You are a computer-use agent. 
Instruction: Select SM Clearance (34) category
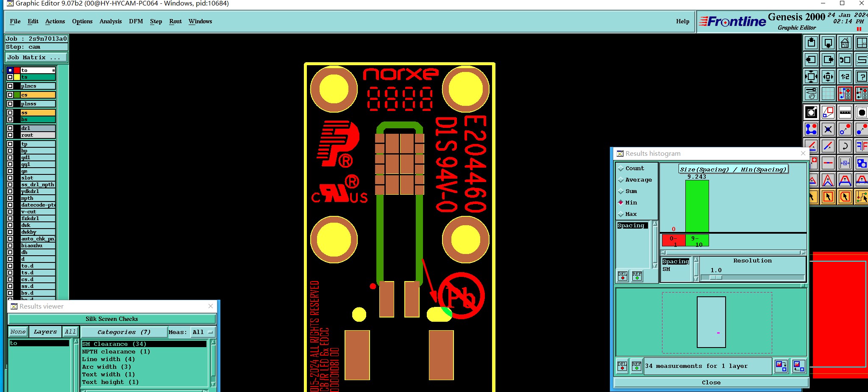point(144,344)
